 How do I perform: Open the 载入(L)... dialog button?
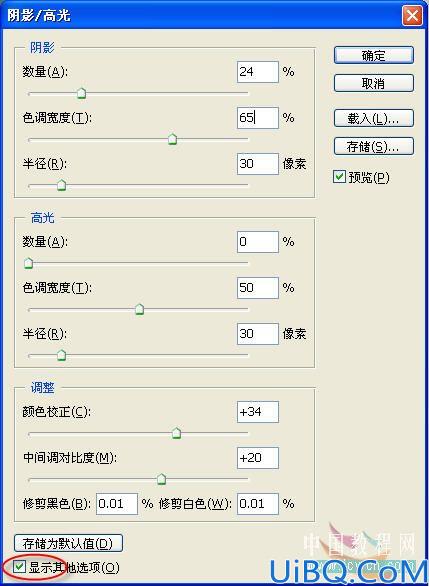tap(374, 118)
